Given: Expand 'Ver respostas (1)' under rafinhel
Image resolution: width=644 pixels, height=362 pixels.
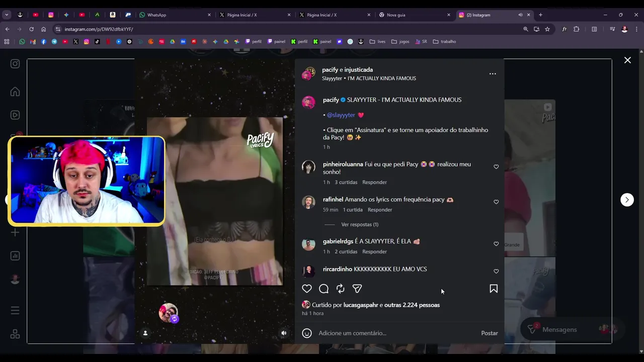Looking at the screenshot, I should (x=360, y=224).
